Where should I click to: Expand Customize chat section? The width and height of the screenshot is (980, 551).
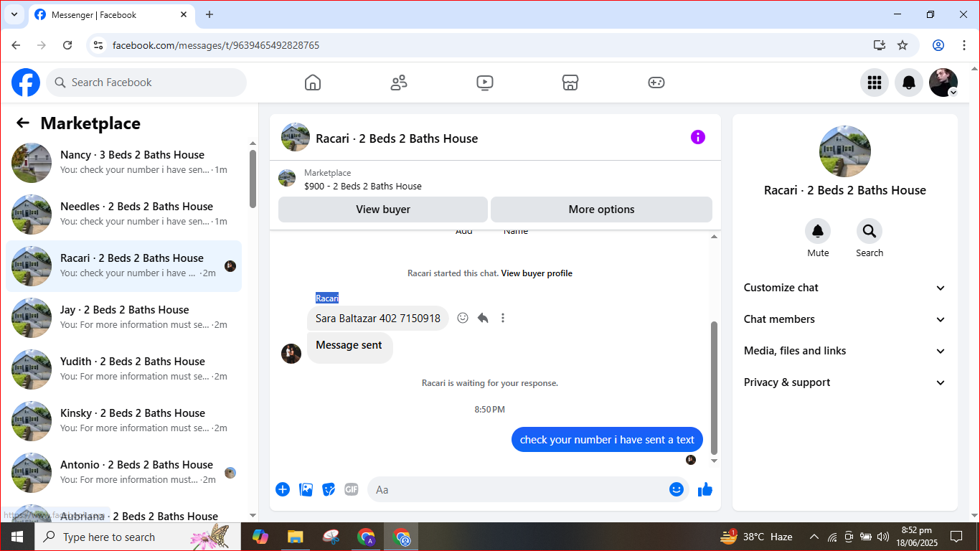[x=845, y=288]
